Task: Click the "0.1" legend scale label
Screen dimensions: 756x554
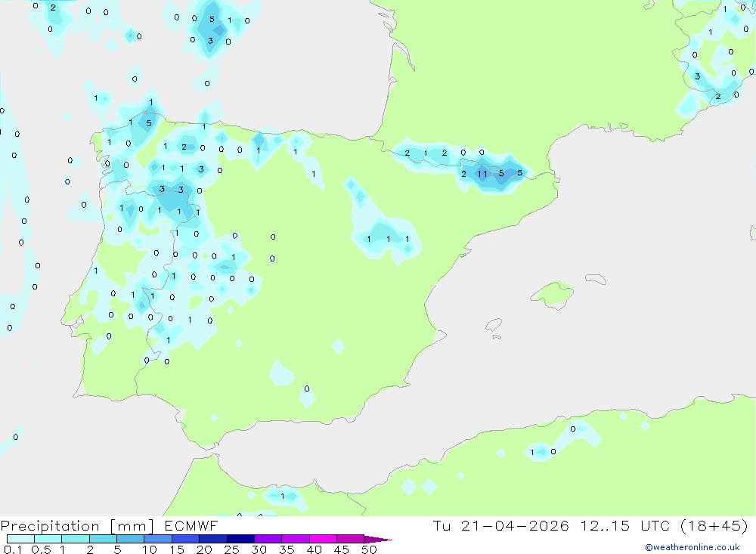Action: tap(13, 549)
